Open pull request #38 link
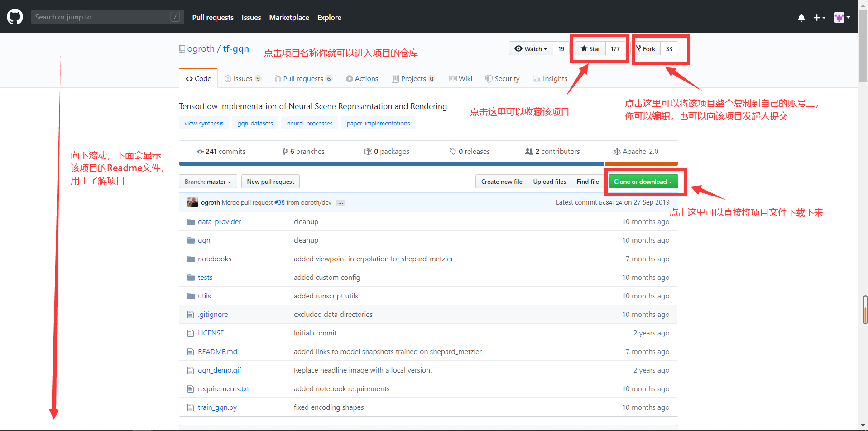The image size is (868, 431). [279, 202]
